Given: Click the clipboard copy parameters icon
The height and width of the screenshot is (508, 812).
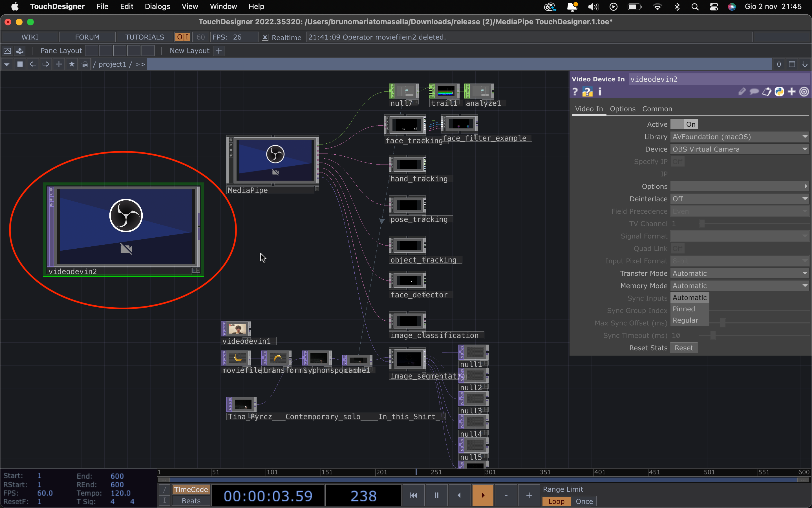Looking at the screenshot, I should pos(766,92).
